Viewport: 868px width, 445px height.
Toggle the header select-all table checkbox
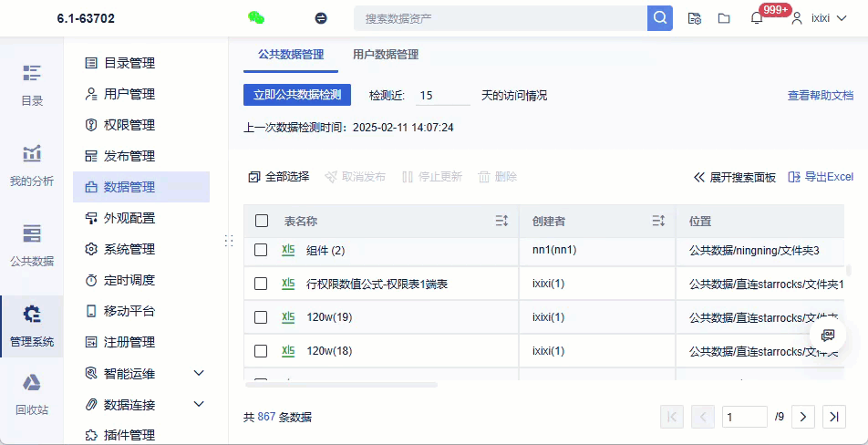click(262, 221)
